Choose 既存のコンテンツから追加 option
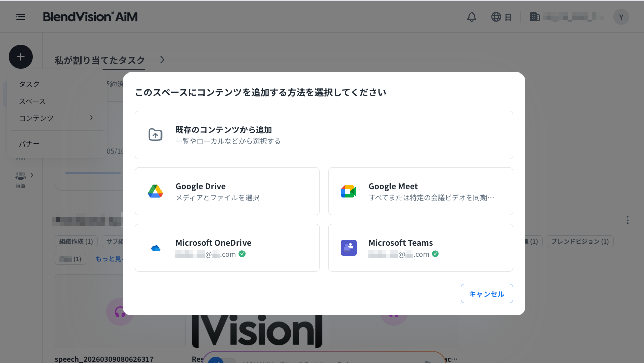The image size is (644, 363). [324, 135]
